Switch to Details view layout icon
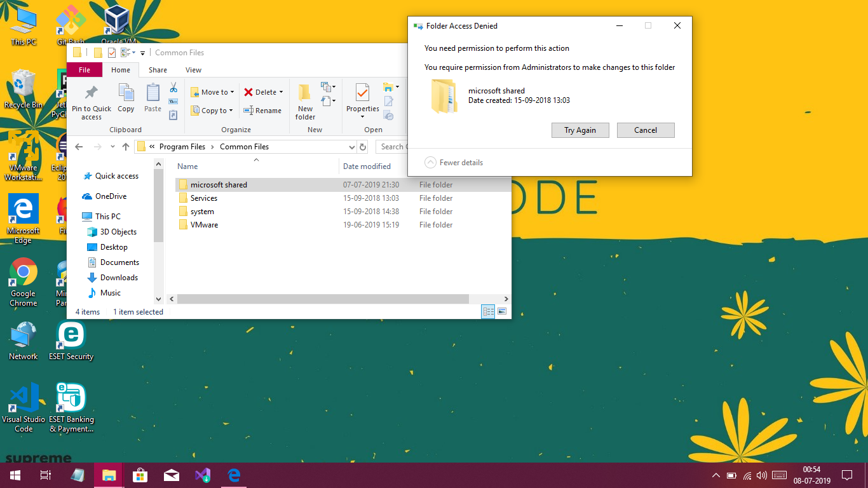Screen dimensions: 868x488 (488, 311)
